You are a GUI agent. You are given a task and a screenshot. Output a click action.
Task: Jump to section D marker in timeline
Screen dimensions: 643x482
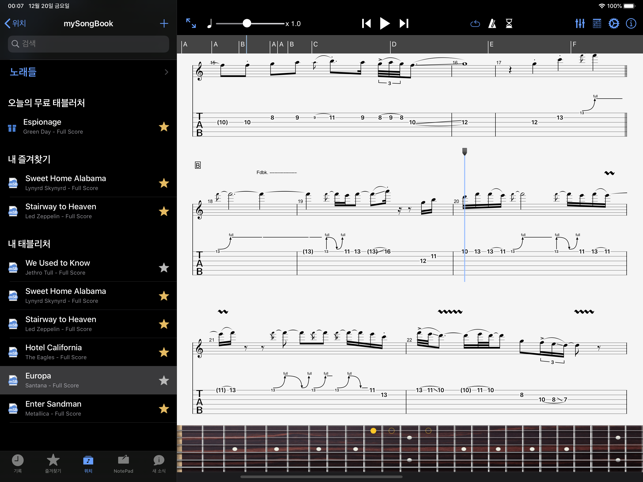pos(394,44)
